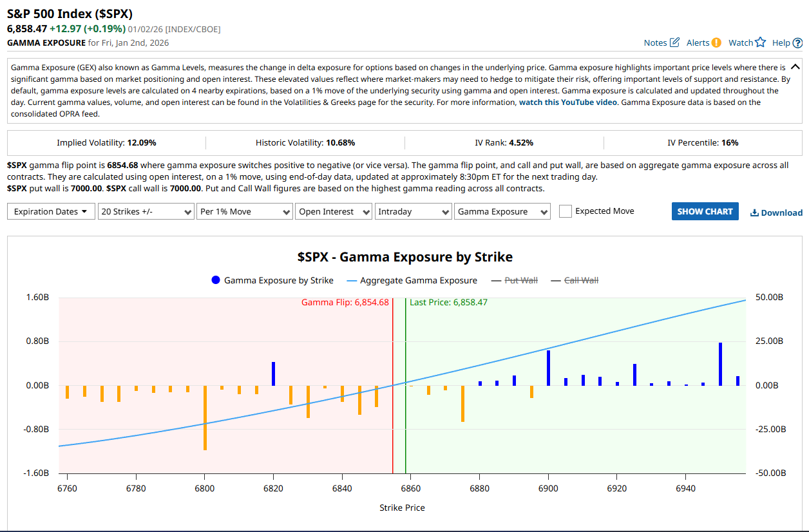Viewport: 809px width, 532px height.
Task: Click the Download icon for chart data
Action: point(753,213)
